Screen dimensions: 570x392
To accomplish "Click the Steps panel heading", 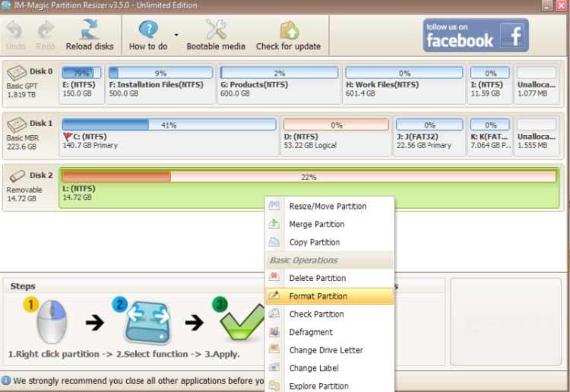I will 23,286.
